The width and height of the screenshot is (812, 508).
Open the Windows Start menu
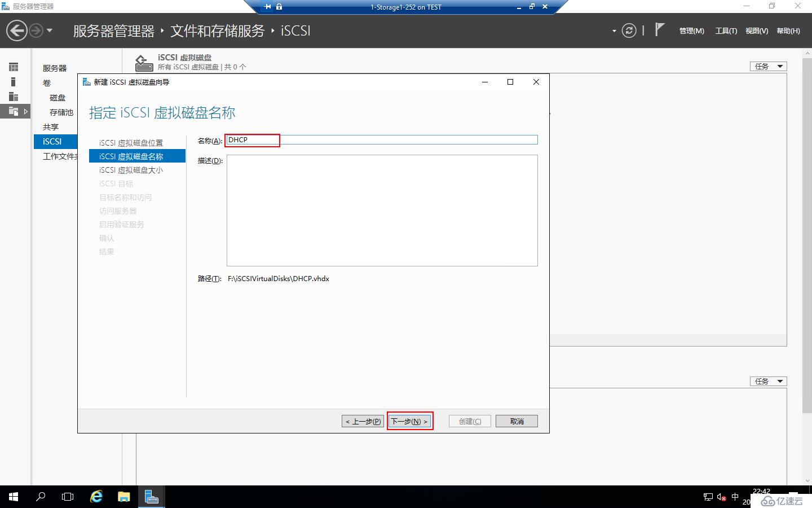pos(14,497)
